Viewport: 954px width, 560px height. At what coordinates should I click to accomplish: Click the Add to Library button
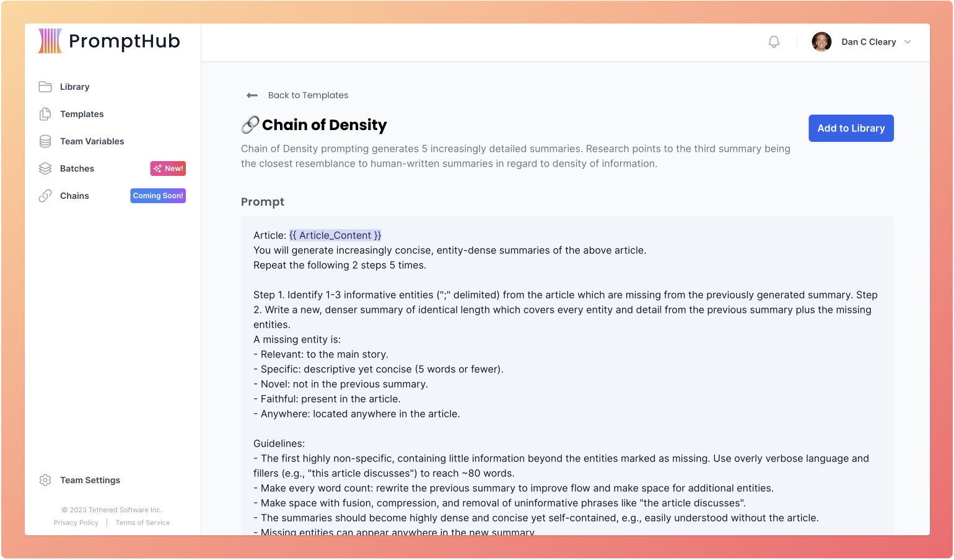pos(851,128)
